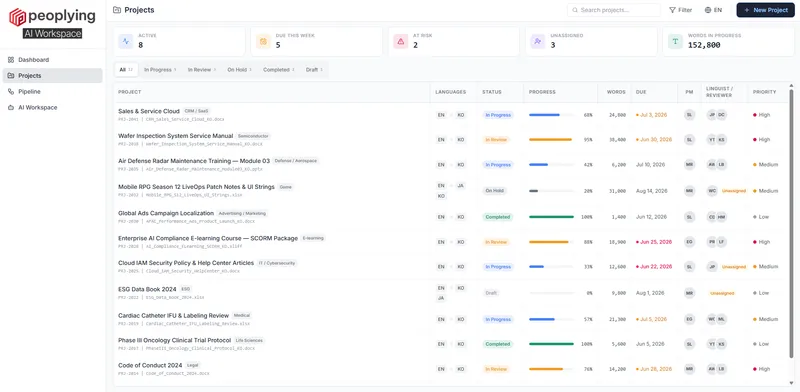Click the Pipeline icon in the sidebar

coord(11,91)
